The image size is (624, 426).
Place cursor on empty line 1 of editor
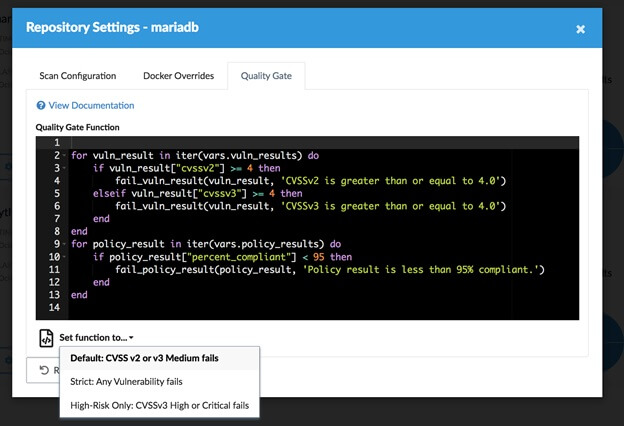click(324, 143)
